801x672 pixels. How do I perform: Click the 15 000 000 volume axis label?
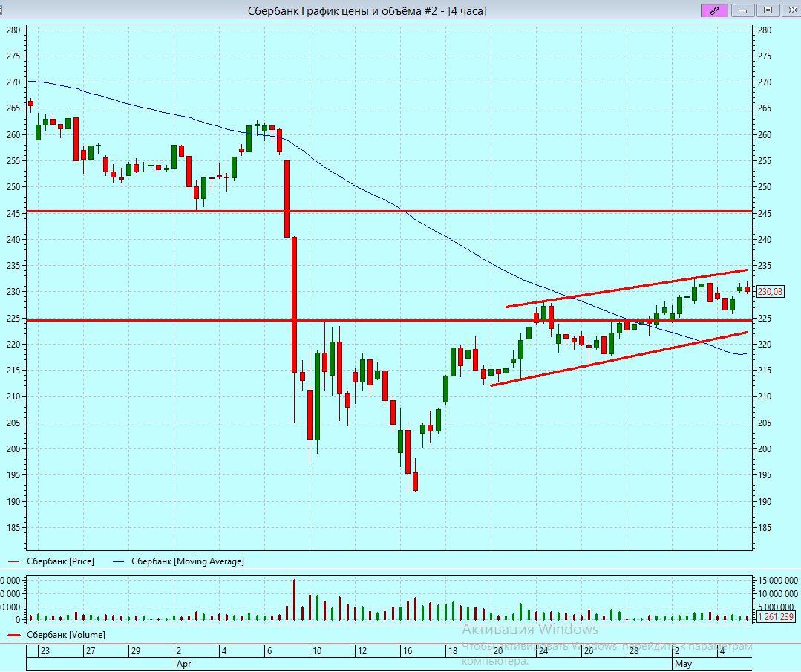777,581
